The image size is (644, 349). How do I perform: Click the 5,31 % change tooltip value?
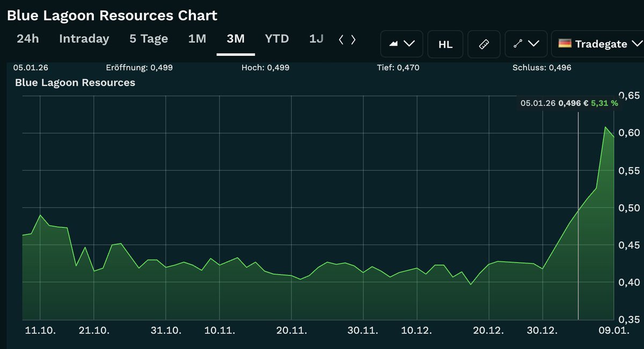[x=604, y=103]
